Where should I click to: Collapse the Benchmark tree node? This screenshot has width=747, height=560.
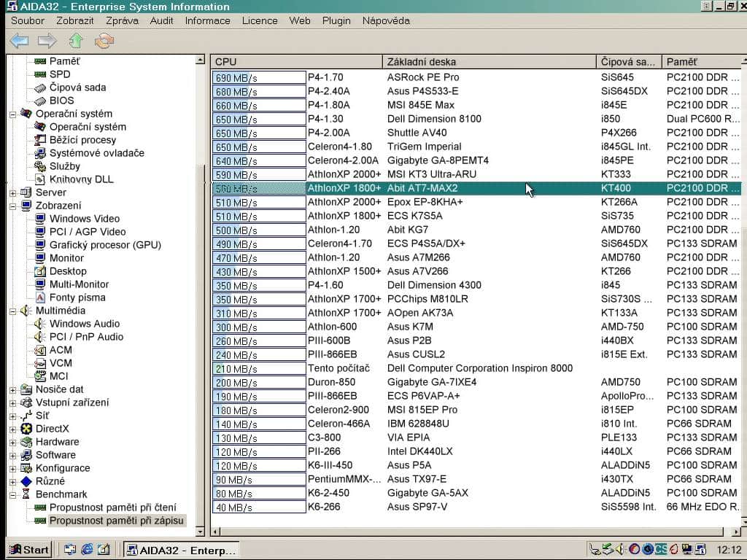tap(13, 495)
